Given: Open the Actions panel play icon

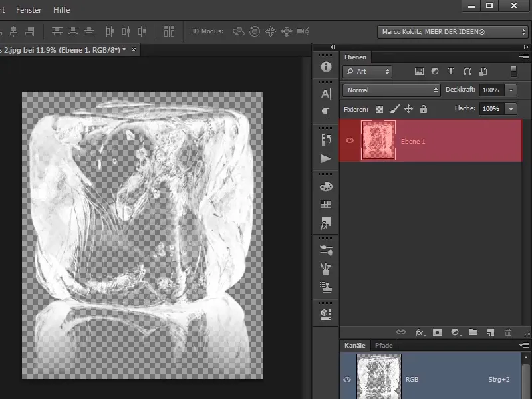Looking at the screenshot, I should click(326, 158).
